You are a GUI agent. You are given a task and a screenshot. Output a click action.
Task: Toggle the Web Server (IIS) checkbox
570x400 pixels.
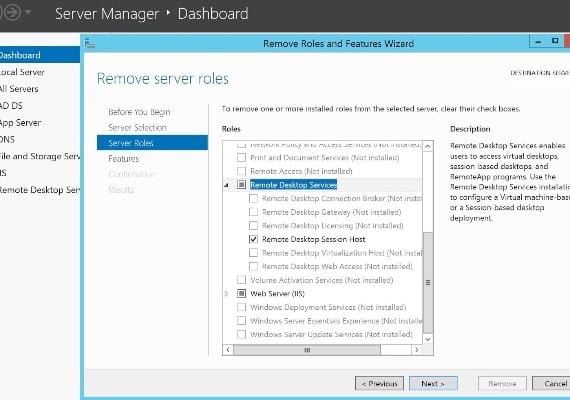[x=241, y=293]
